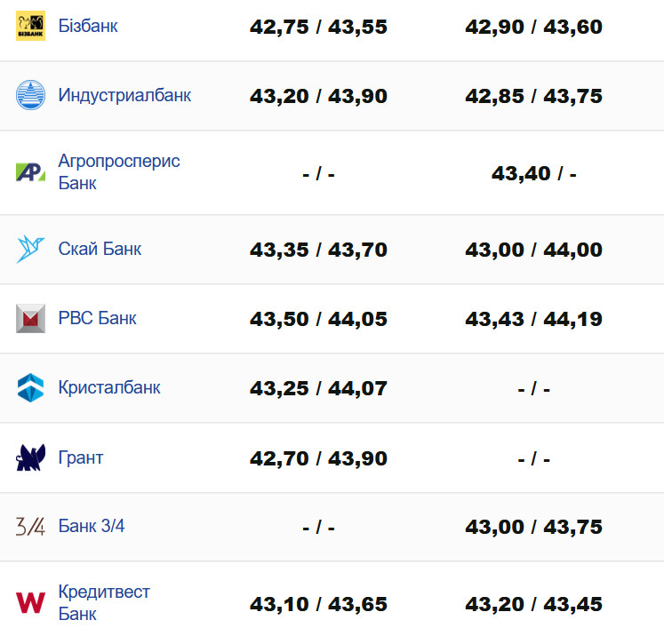Viewport: 664px width, 644px height.
Task: Open the Кредитвест Банк link
Action: (104, 602)
